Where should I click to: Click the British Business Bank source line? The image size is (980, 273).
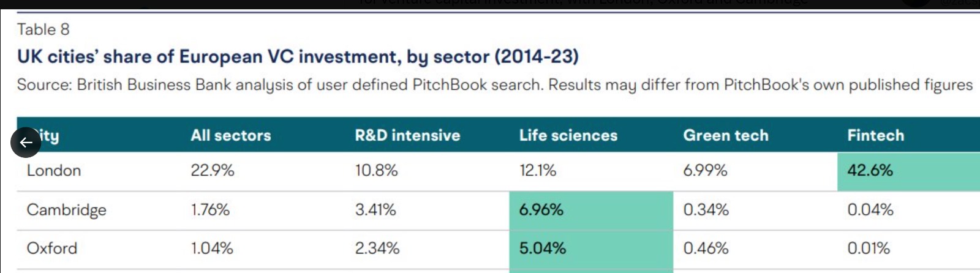pos(495,84)
